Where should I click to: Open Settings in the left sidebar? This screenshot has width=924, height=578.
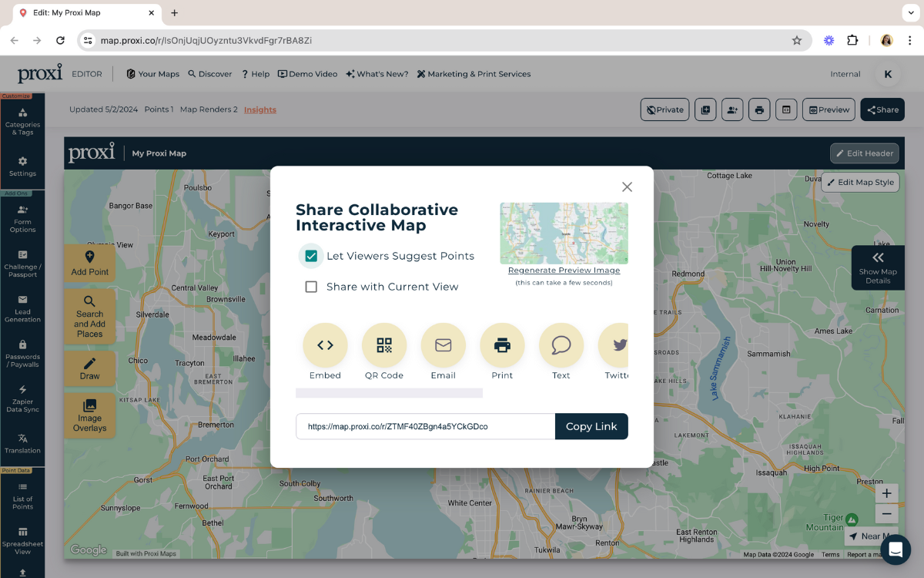pos(22,166)
